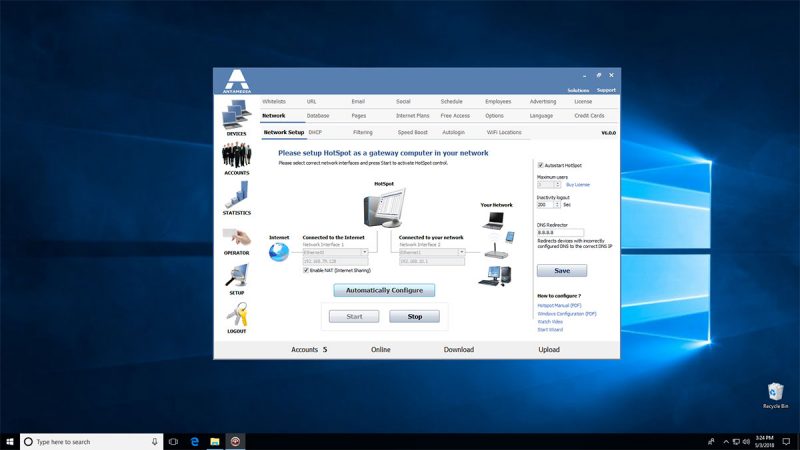Uncheck the Autostart HotSpot checkbox
This screenshot has height=450, width=800.
541,165
